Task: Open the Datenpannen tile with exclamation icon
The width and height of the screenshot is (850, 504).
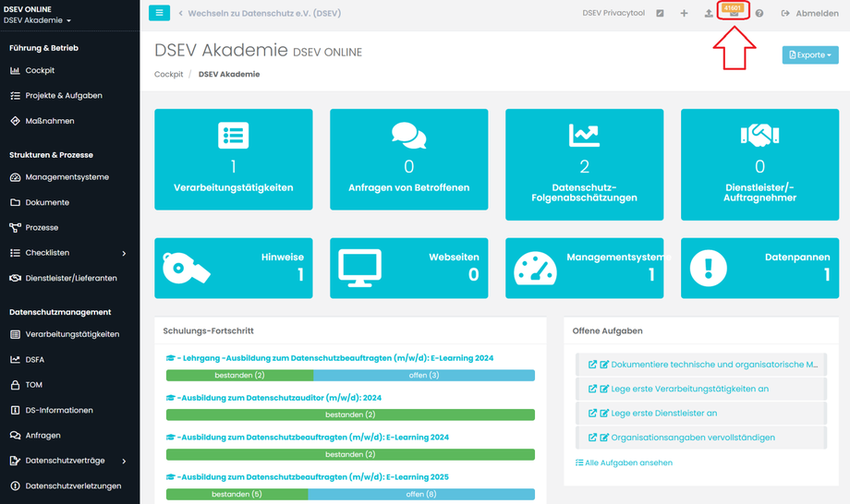Action: point(760,268)
